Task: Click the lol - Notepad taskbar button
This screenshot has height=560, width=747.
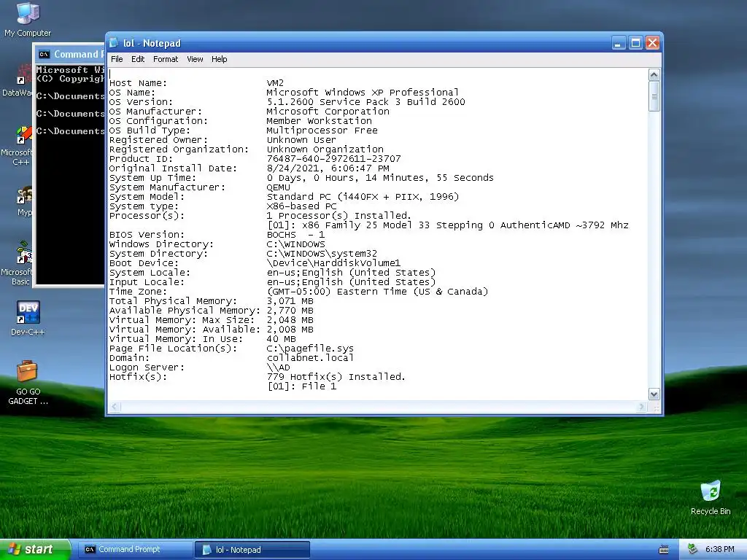Action: [x=252, y=550]
